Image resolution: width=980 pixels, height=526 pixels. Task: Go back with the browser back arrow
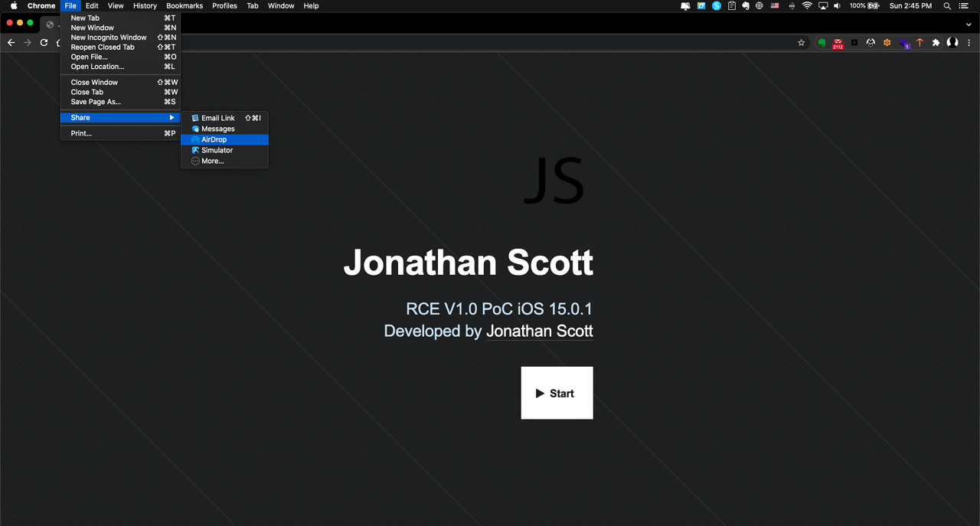click(11, 43)
